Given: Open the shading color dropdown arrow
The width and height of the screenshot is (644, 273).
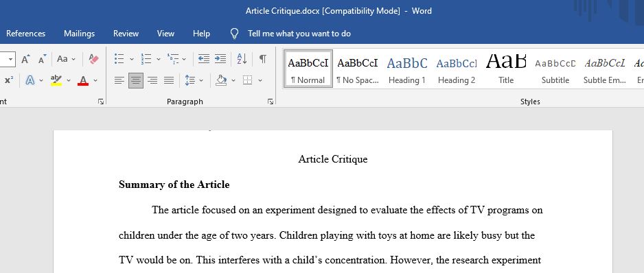Looking at the screenshot, I should tap(233, 80).
